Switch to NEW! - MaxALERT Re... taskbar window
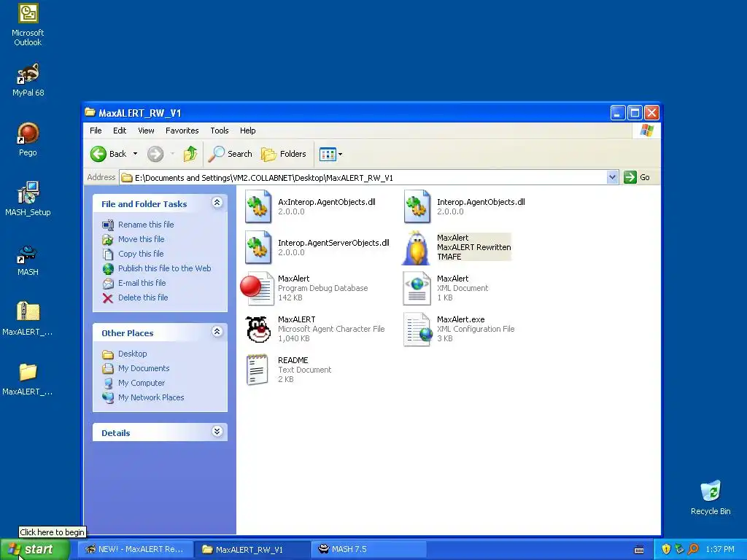 pos(135,550)
